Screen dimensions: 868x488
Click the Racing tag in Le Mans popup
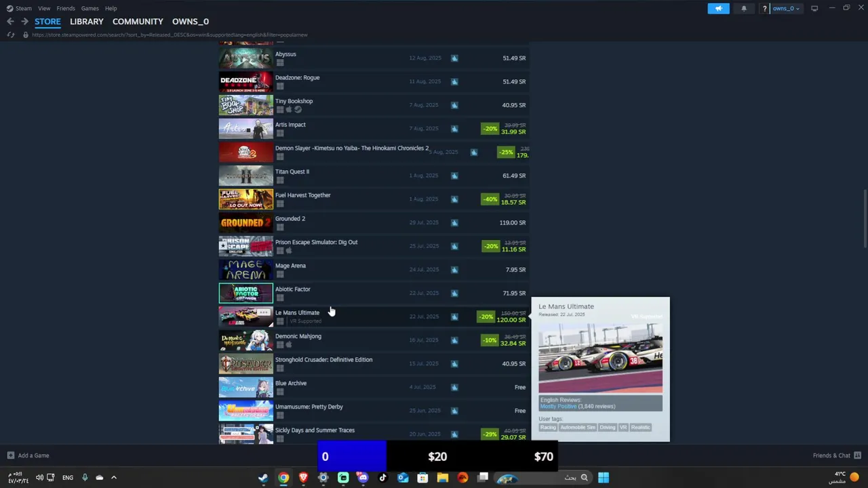click(548, 427)
